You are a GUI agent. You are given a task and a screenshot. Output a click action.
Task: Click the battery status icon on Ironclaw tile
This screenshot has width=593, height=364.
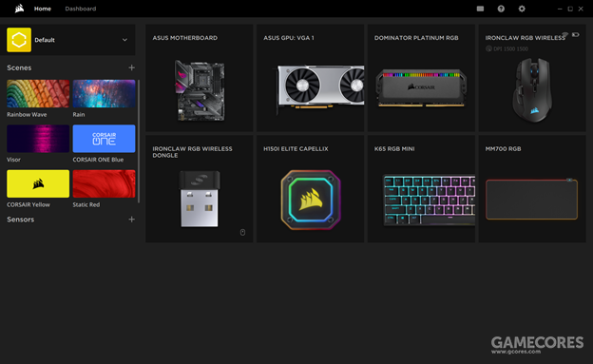tap(575, 35)
